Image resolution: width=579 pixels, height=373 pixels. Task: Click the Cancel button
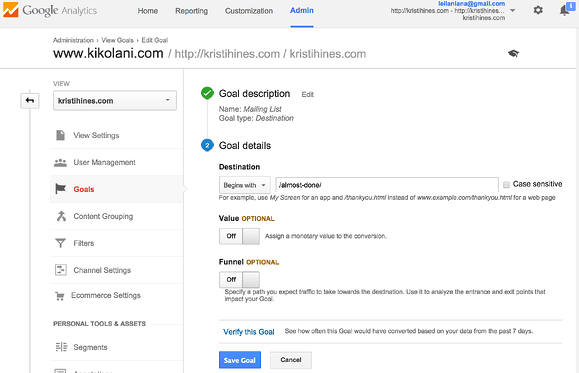291,360
